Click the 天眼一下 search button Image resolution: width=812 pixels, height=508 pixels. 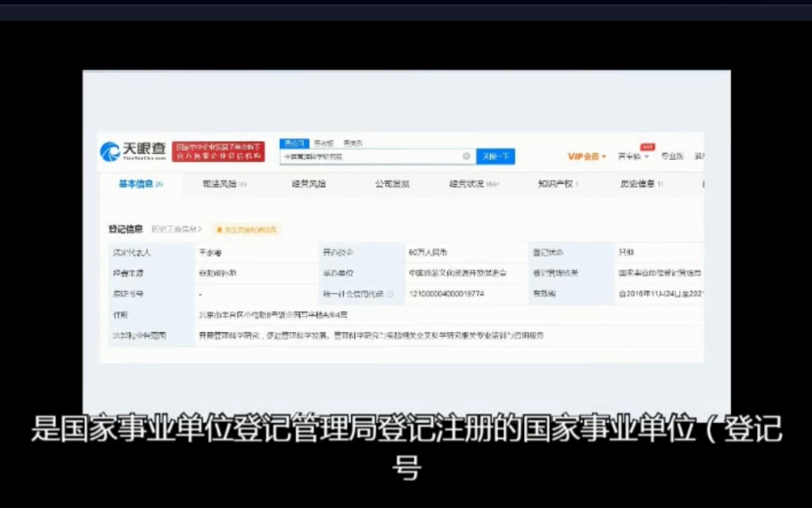coord(496,157)
